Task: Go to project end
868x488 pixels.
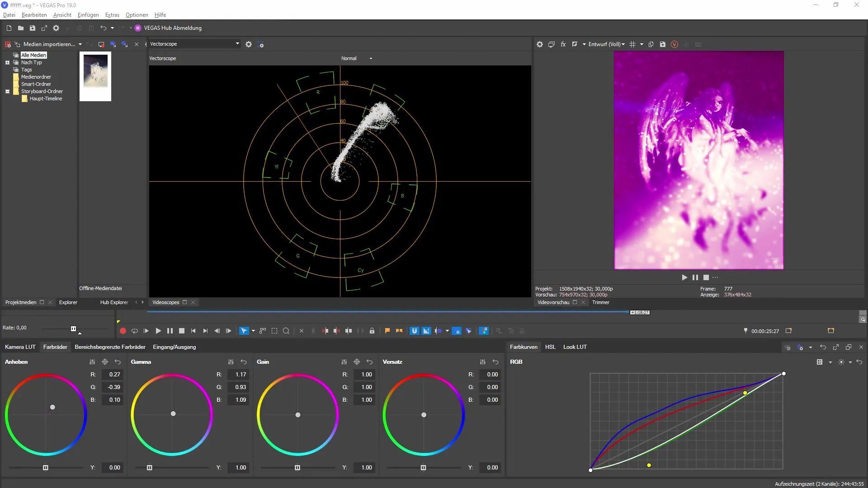Action: coord(205,331)
